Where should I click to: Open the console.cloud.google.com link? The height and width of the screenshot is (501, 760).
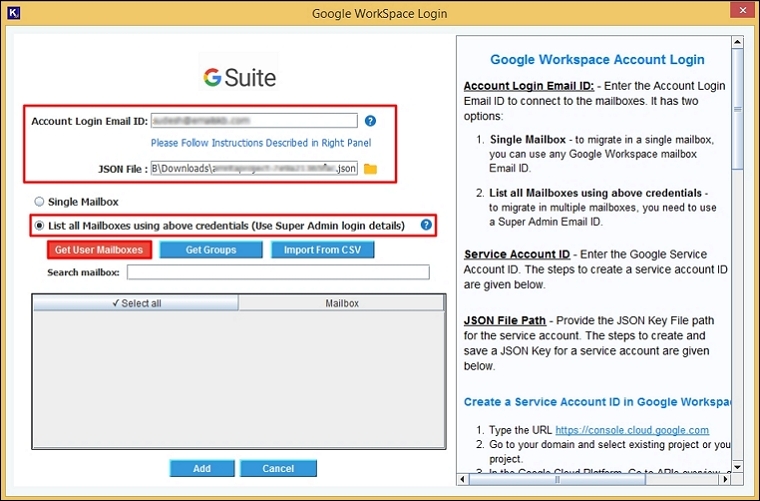(632, 430)
